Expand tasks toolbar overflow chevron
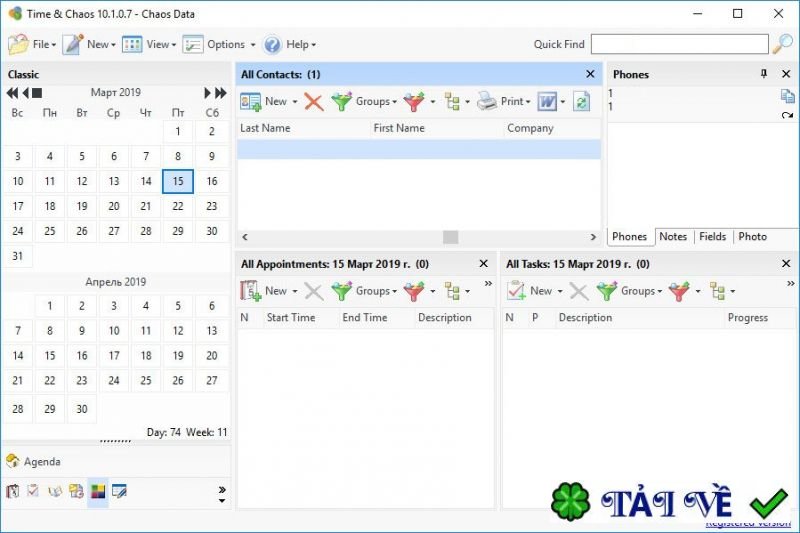The image size is (800, 533). (790, 284)
